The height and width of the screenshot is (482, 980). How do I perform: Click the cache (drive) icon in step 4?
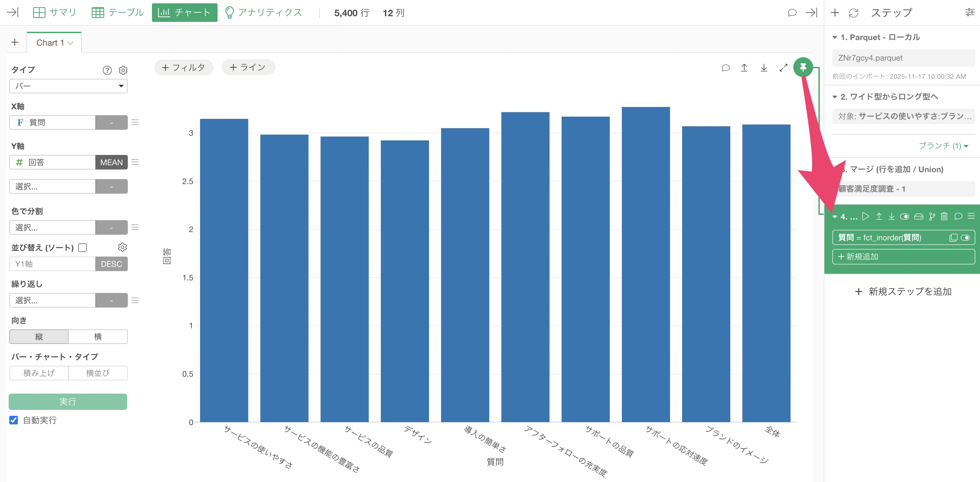918,217
